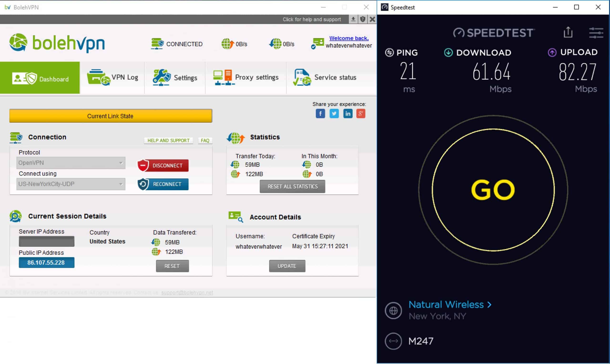
Task: Close the help and support bar
Action: click(x=372, y=19)
